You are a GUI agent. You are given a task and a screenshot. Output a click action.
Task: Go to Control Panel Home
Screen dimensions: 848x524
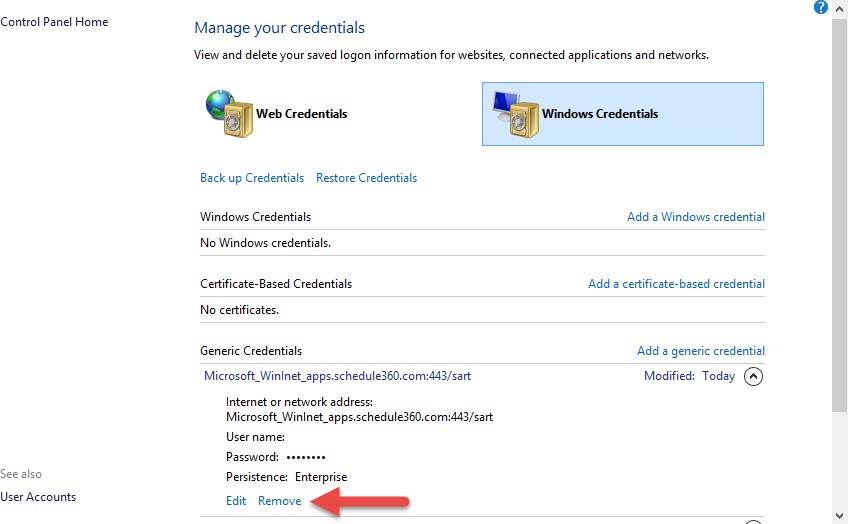pos(54,22)
